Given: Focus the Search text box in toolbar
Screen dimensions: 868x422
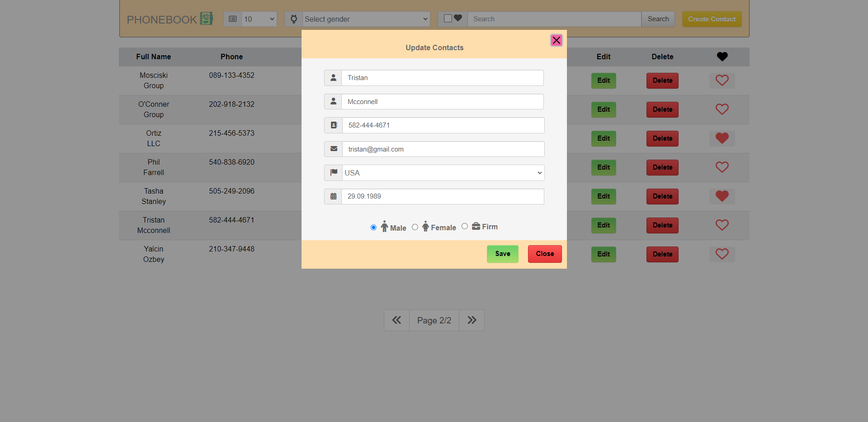Looking at the screenshot, I should click(x=554, y=19).
